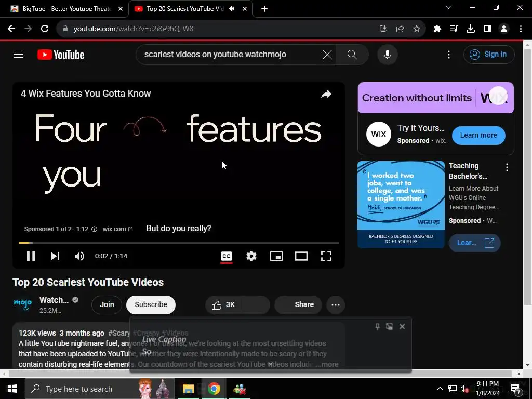
Task: Bookmark this page with star
Action: [x=417, y=29]
